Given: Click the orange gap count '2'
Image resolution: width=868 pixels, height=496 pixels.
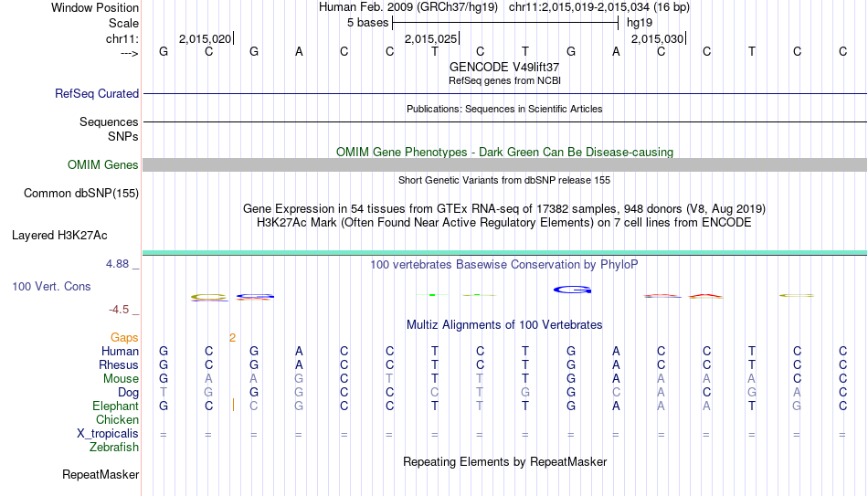Looking at the screenshot, I should click(232, 338).
